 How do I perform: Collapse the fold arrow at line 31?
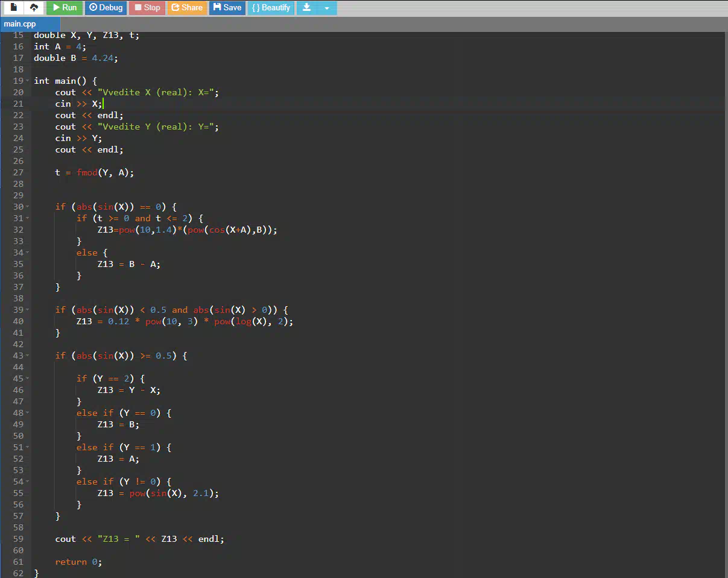tap(28, 218)
